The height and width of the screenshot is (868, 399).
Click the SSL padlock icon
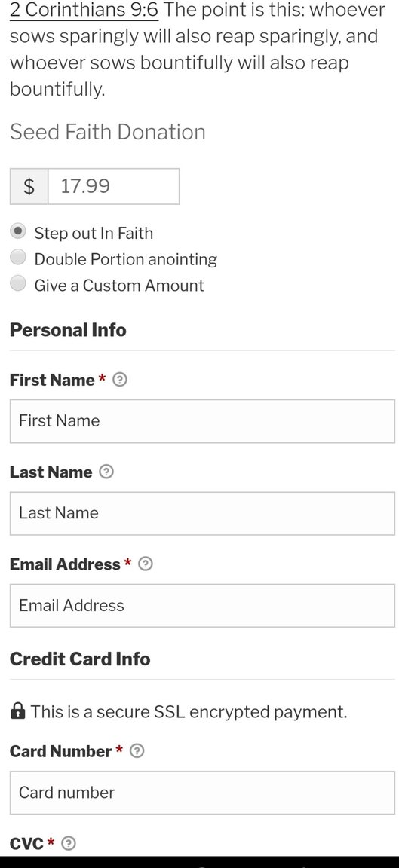(x=18, y=711)
